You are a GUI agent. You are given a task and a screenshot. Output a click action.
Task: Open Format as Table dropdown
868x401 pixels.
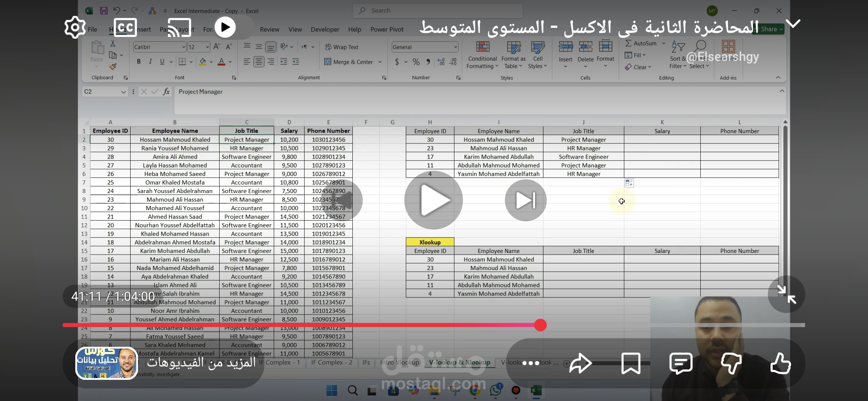pyautogui.click(x=513, y=55)
